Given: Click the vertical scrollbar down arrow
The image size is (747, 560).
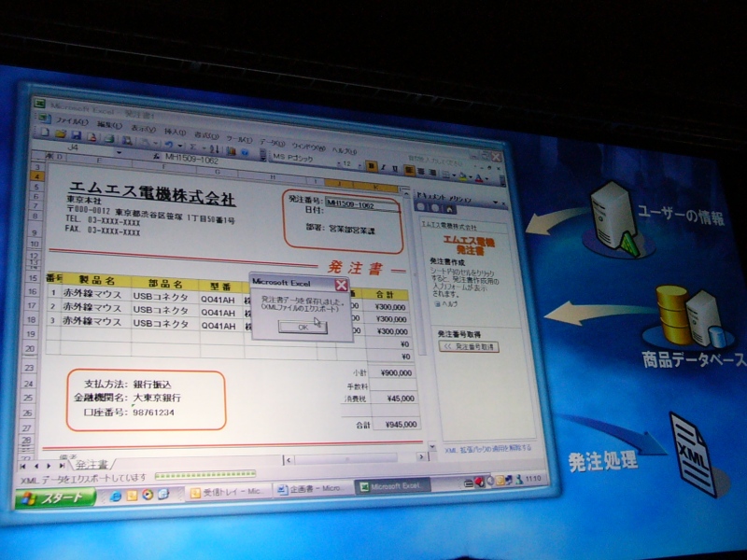Looking at the screenshot, I should [432, 447].
